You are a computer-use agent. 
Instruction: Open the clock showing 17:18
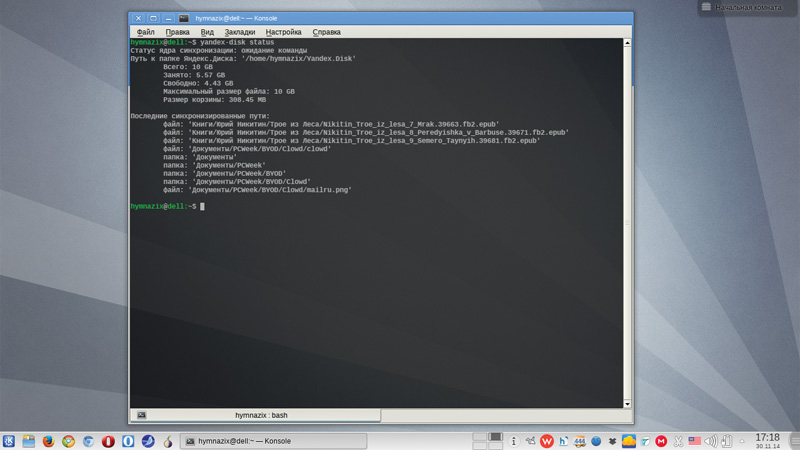click(x=767, y=441)
